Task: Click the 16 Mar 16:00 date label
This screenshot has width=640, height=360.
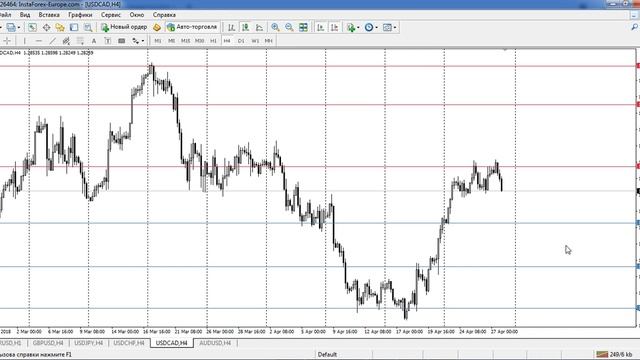Action: (x=156, y=331)
